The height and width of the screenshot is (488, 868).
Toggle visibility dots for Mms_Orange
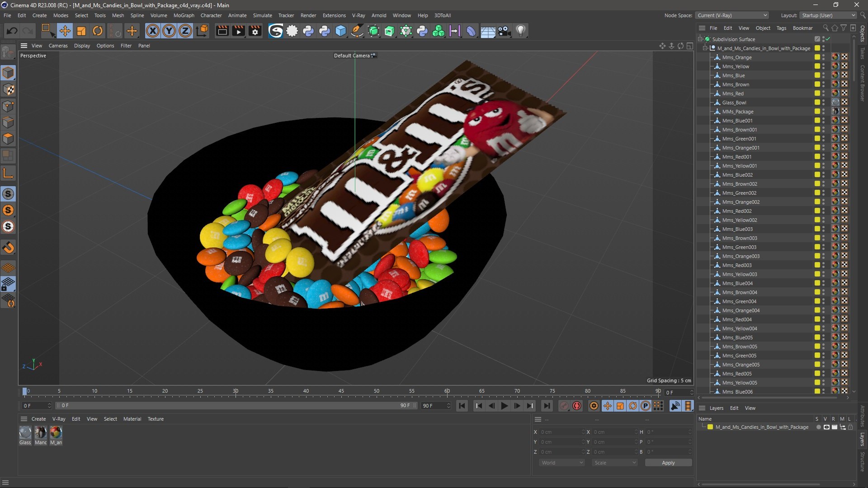pos(823,57)
